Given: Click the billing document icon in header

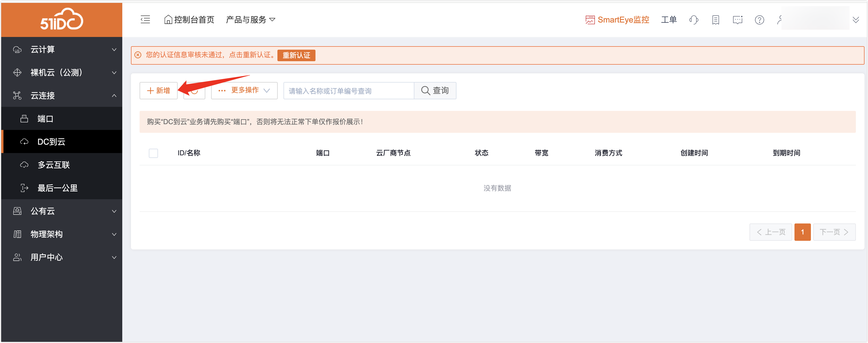Looking at the screenshot, I should click(715, 20).
